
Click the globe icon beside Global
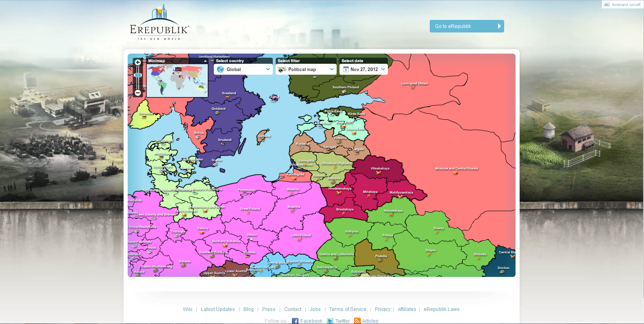tap(221, 69)
